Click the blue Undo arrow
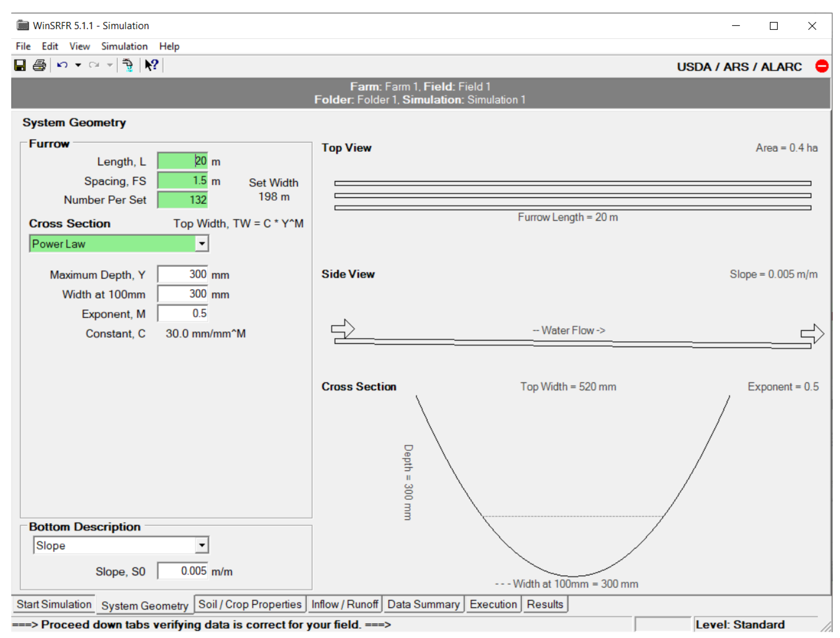The image size is (840, 638). (x=62, y=65)
